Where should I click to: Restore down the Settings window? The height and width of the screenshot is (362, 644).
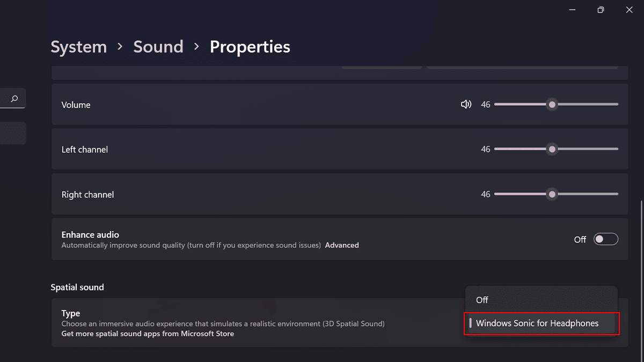tap(601, 10)
